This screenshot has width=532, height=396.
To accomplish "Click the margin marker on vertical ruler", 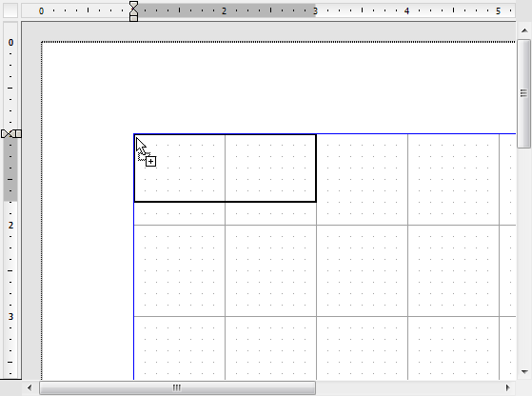I will click(x=11, y=133).
